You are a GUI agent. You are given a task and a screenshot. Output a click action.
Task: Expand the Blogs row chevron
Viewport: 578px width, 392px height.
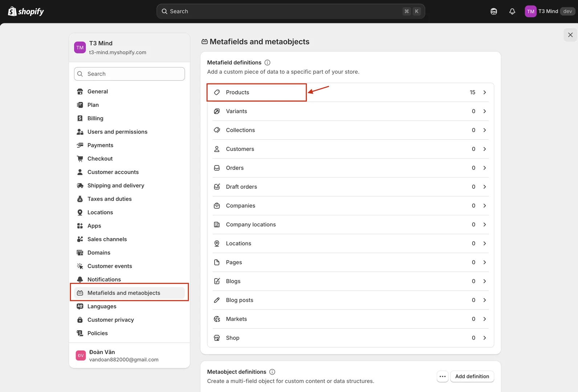[x=485, y=281]
